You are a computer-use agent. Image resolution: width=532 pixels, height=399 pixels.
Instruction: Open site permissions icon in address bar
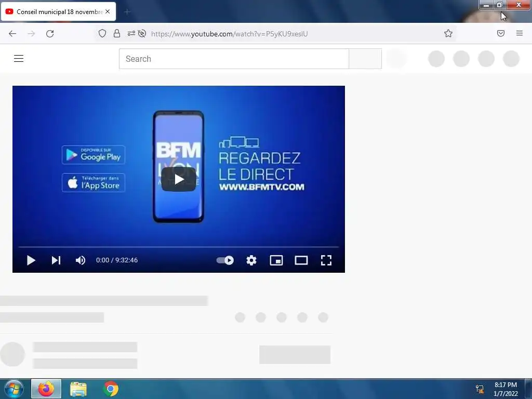(131, 33)
